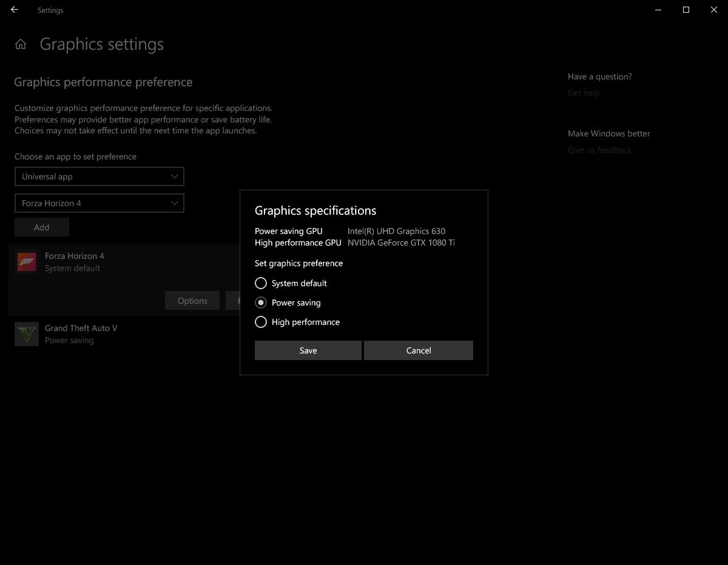Image resolution: width=728 pixels, height=565 pixels.
Task: Close the Settings window
Action: click(x=714, y=10)
